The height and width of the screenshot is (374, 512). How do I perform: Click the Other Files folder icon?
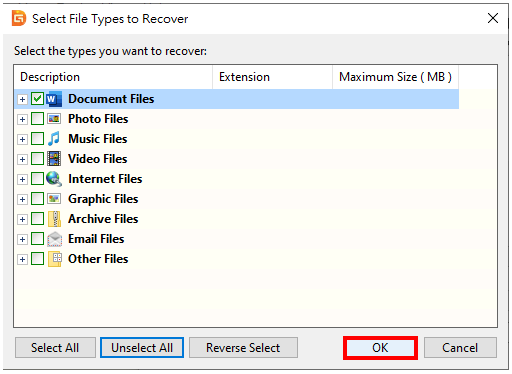click(55, 259)
